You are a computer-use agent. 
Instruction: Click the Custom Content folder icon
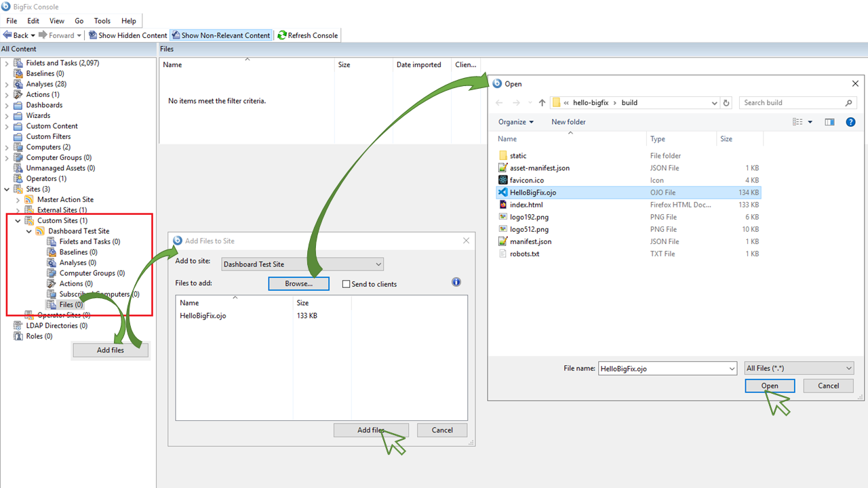point(18,126)
